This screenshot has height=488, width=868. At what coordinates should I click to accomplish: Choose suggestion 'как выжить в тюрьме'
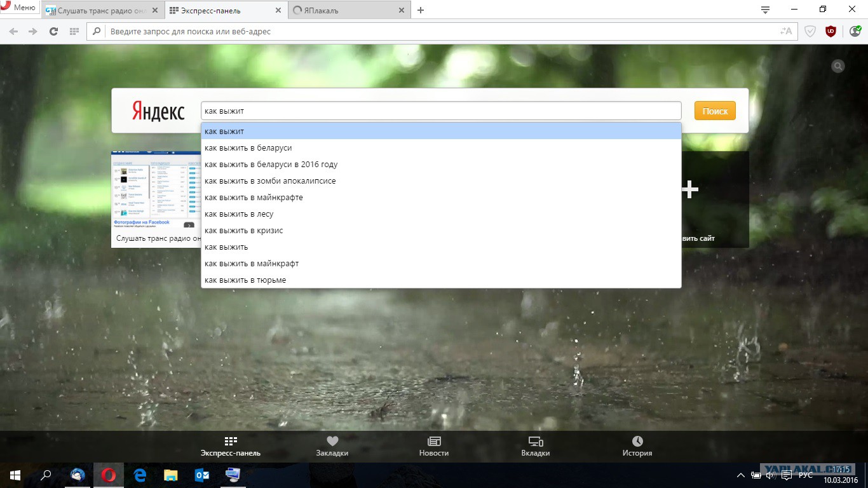click(441, 280)
